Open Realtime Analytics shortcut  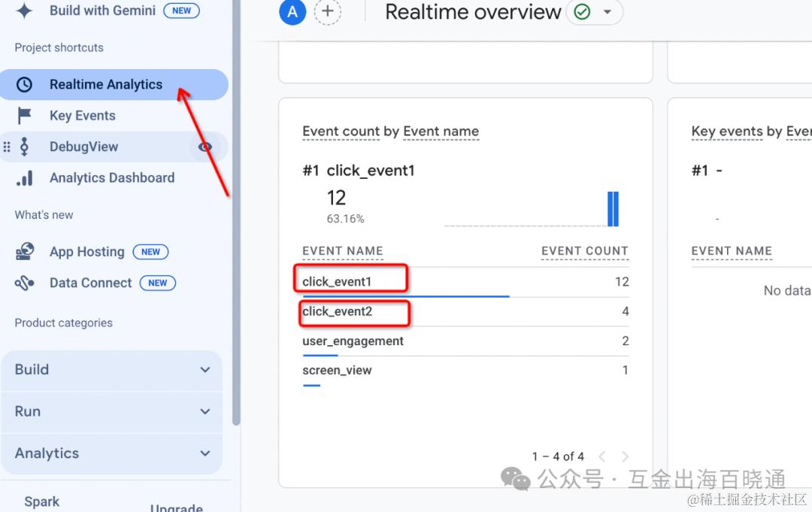pyautogui.click(x=114, y=84)
